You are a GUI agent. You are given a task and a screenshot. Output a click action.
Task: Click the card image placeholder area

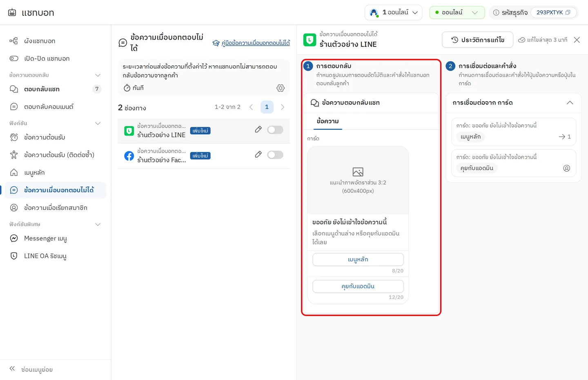(358, 180)
